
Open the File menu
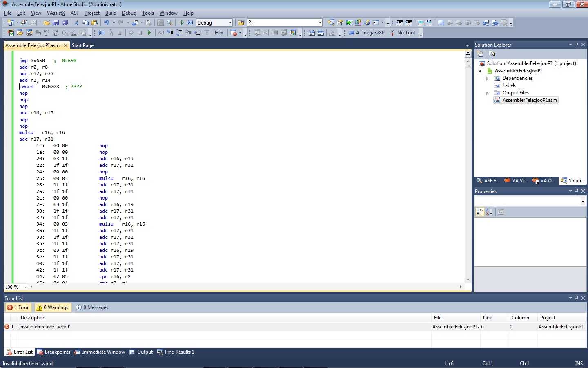8,13
